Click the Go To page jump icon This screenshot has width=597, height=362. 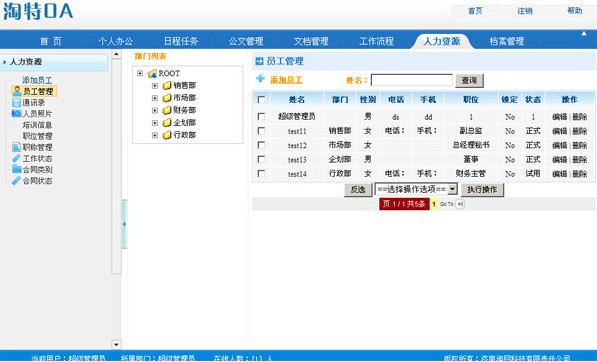[x=460, y=204]
